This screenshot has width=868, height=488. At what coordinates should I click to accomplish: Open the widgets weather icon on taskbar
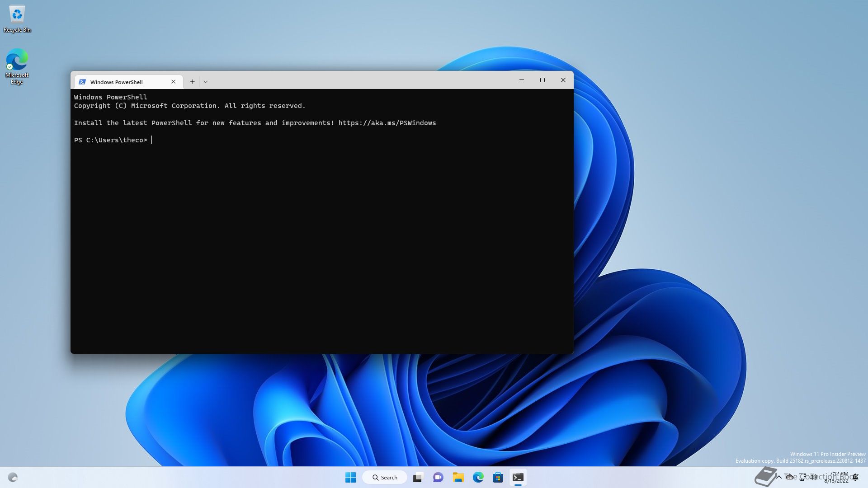coord(13,477)
